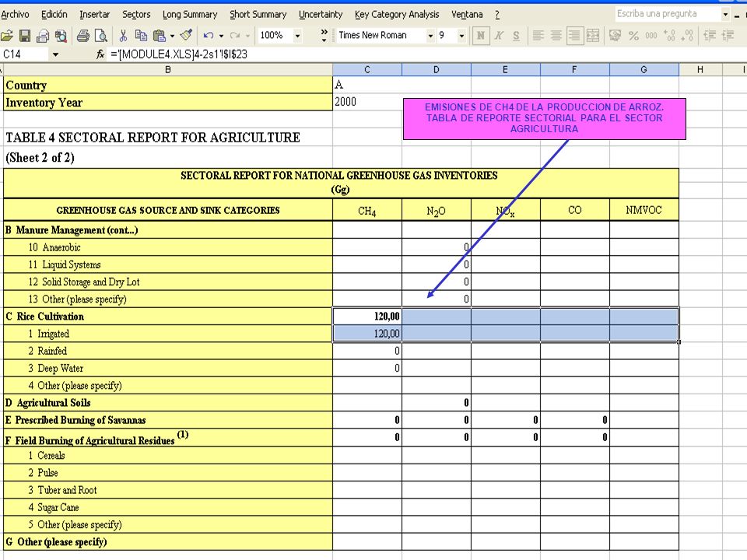Viewport: 747px width, 560px height.
Task: Open the Long Summary menu
Action: [190, 14]
